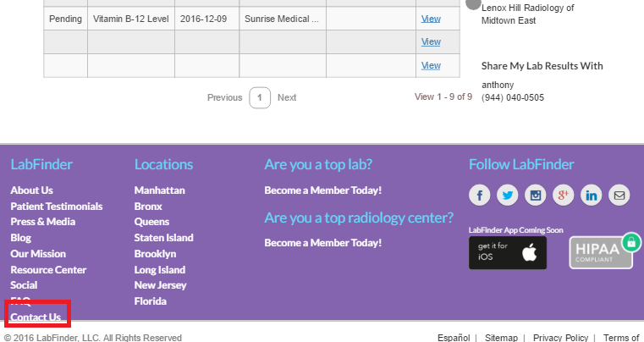Open Patient Testimonials link
The image size is (644, 342).
tap(56, 207)
